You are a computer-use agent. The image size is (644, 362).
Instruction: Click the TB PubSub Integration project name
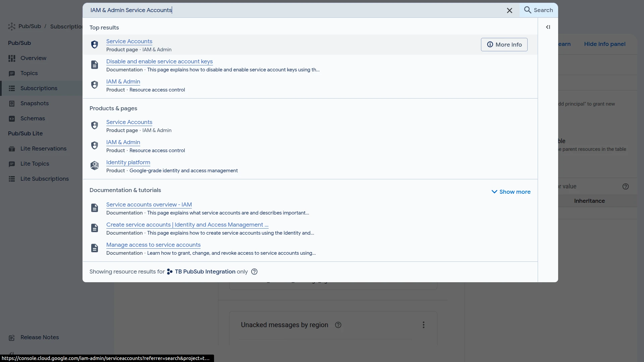[x=205, y=271]
